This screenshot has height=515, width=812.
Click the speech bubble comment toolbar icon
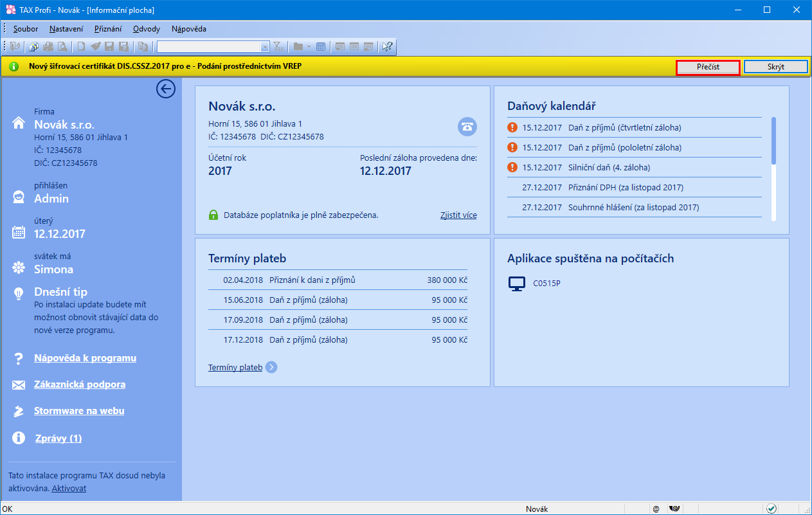[339, 46]
